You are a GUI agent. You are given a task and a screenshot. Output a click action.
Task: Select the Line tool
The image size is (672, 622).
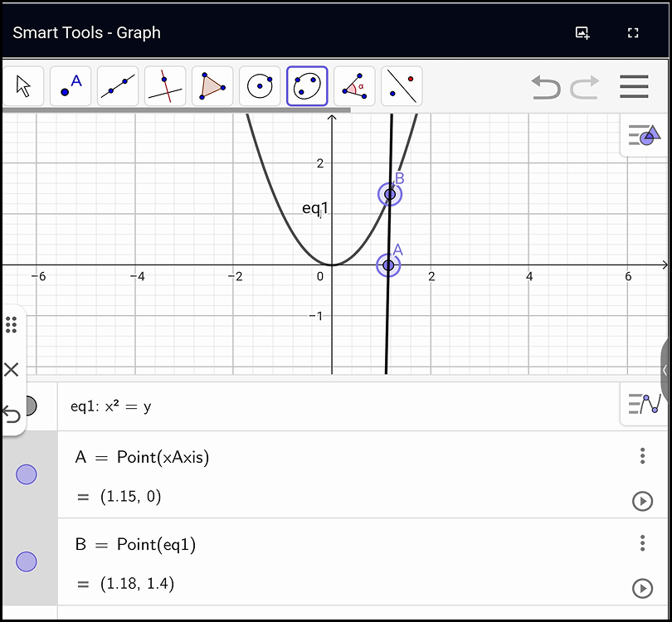117,85
